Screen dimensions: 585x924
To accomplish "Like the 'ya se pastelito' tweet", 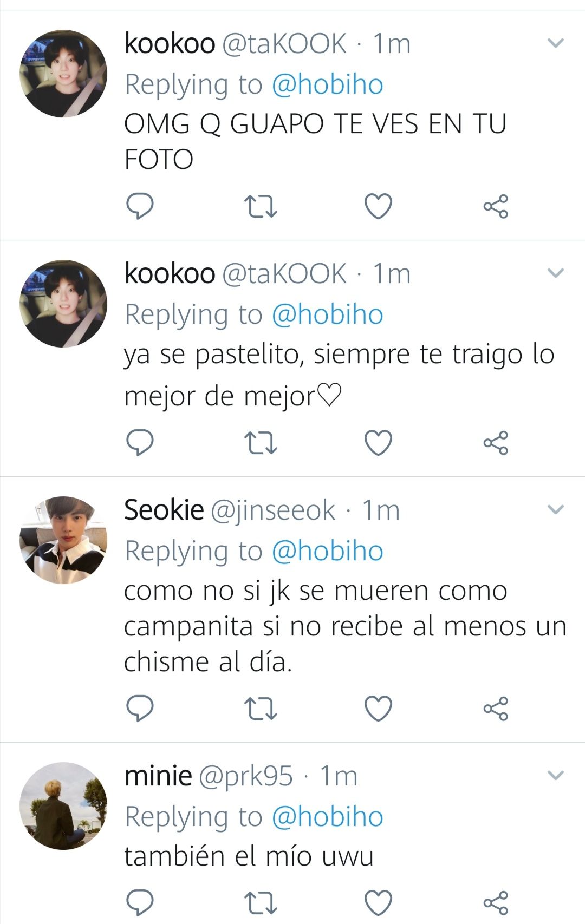I will (378, 443).
